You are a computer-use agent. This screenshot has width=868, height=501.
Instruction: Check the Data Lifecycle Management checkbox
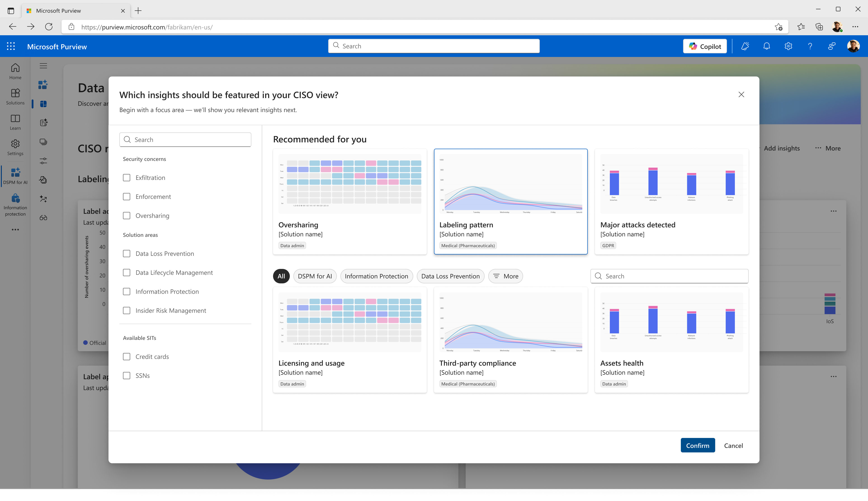(x=127, y=273)
